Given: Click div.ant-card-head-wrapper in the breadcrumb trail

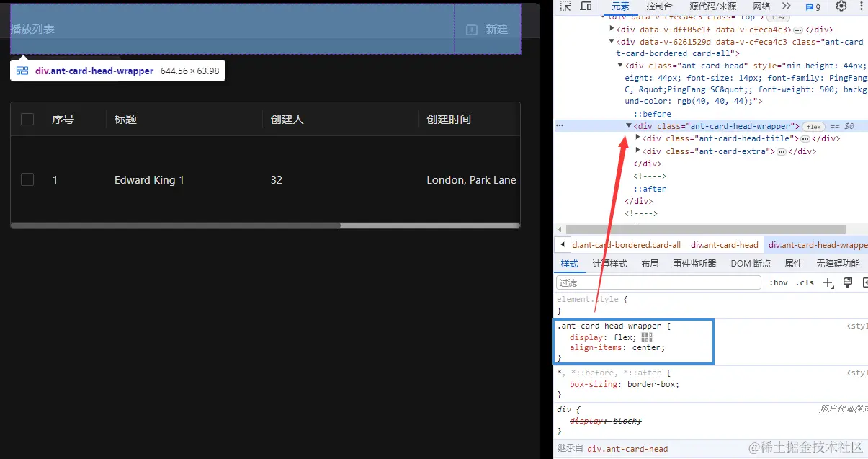Looking at the screenshot, I should click(818, 245).
